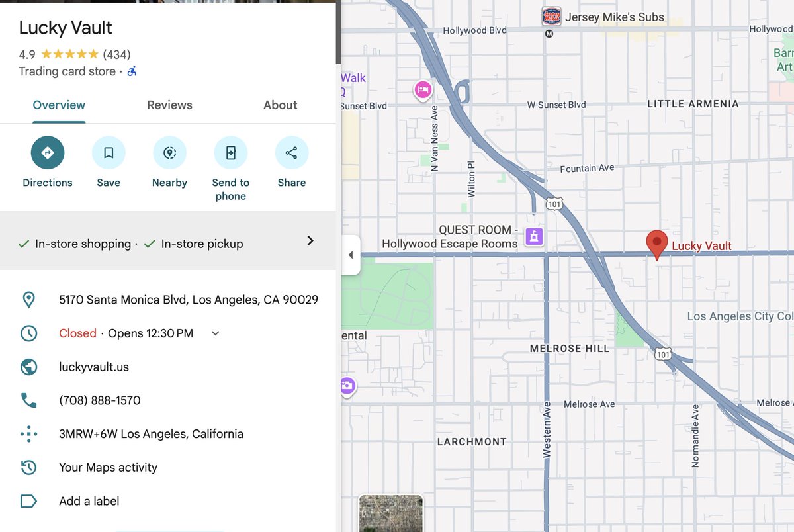Viewport: 794px width, 532px height.
Task: Click the Los Angeles City Col label
Action: click(x=740, y=316)
